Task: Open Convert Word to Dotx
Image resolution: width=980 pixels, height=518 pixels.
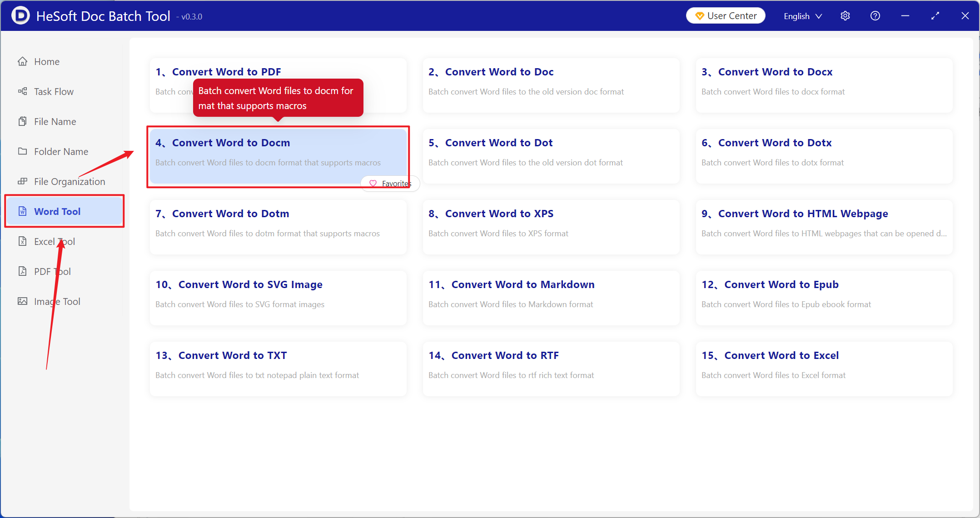Action: coord(824,156)
